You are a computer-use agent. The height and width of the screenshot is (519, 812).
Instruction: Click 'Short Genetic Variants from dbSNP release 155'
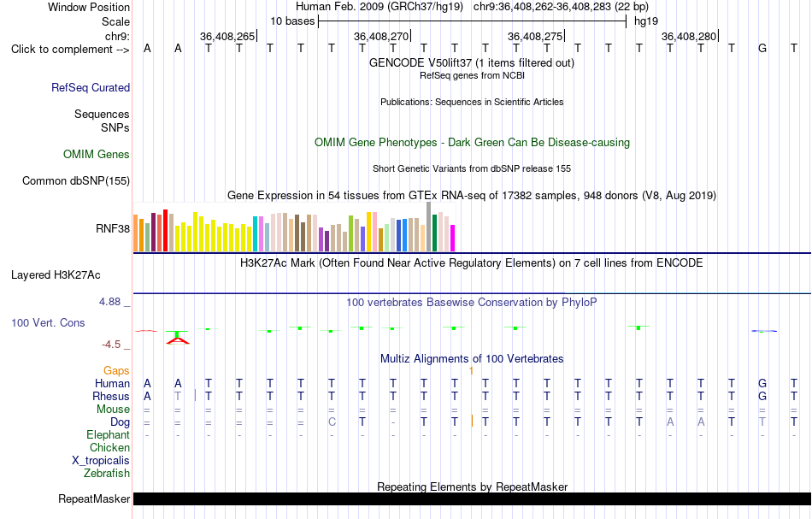[x=472, y=168]
